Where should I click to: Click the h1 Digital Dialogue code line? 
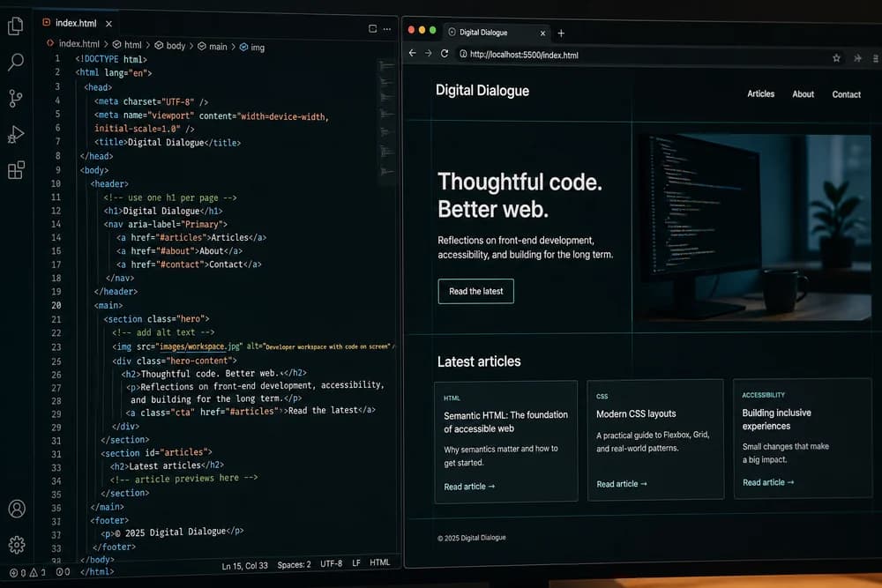[163, 211]
